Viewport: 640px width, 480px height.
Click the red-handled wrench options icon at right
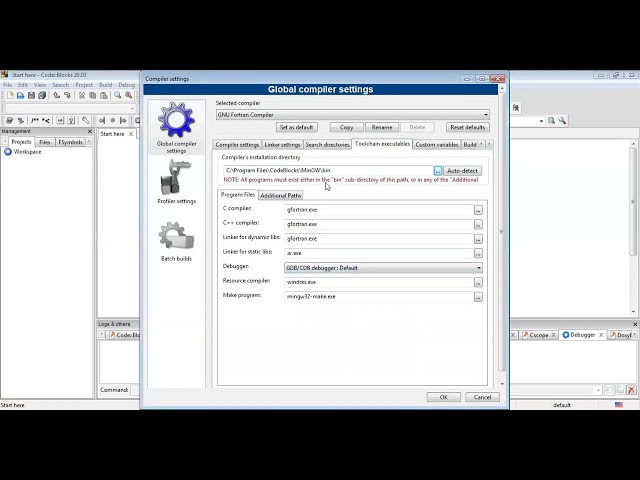pos(562,121)
